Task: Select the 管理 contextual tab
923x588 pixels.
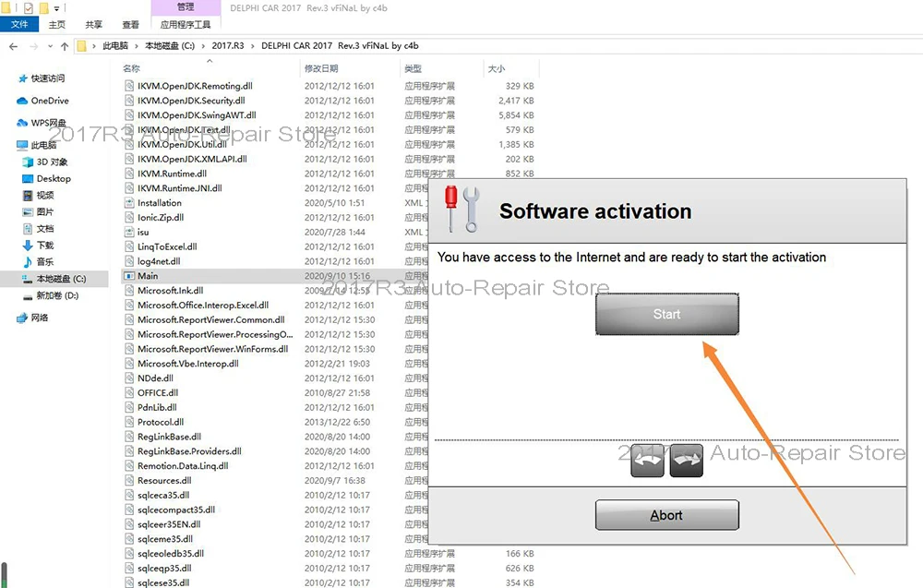Action: tap(186, 7)
